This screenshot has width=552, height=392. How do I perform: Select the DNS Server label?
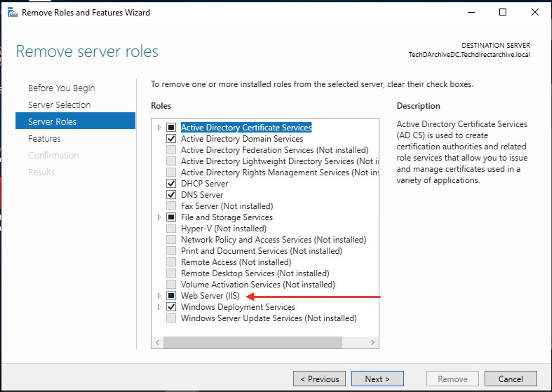coord(202,195)
